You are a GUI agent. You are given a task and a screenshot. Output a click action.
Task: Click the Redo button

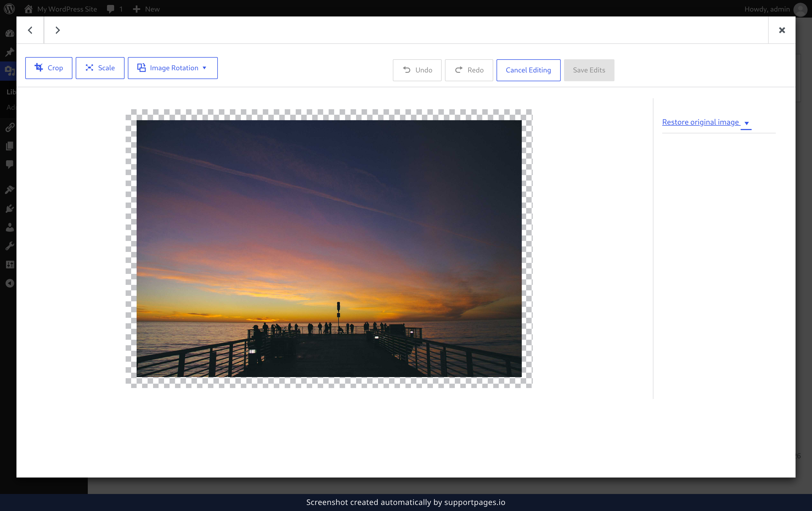click(x=469, y=70)
